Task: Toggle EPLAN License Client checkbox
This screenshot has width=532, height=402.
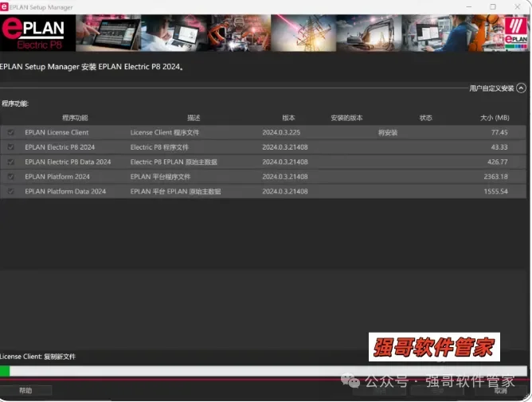Action: pyautogui.click(x=11, y=132)
